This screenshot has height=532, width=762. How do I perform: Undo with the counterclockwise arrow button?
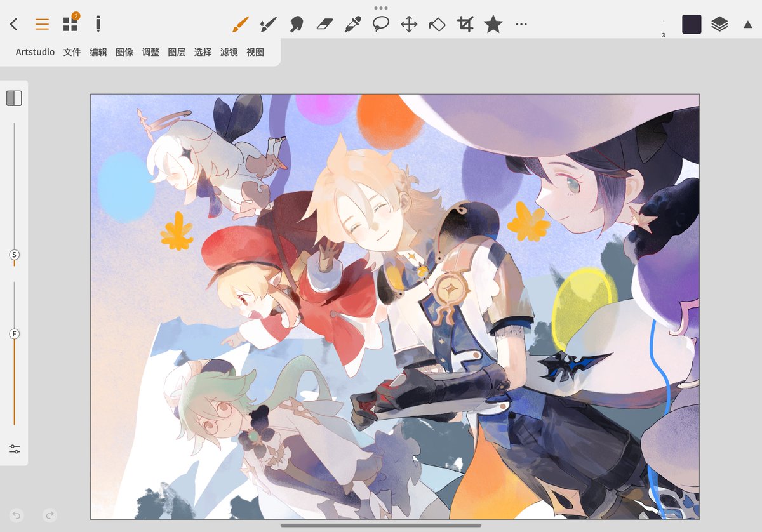pyautogui.click(x=17, y=515)
